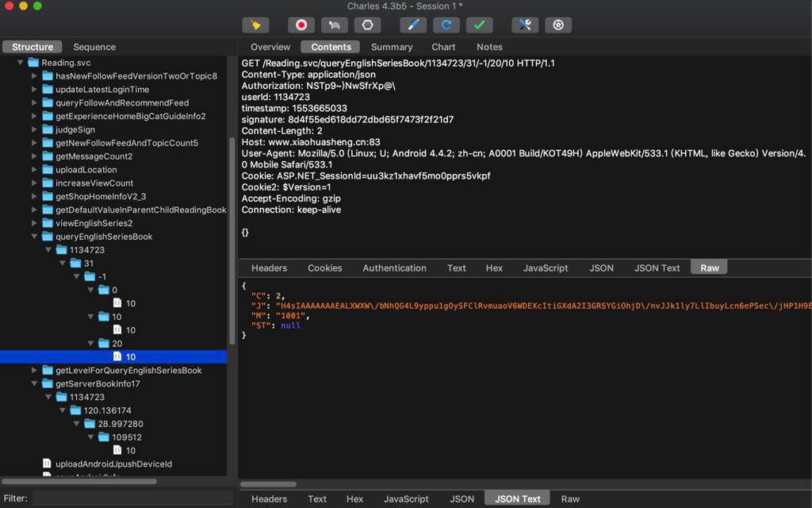Click the green checkmark validate icon
812x508 pixels.
(479, 25)
